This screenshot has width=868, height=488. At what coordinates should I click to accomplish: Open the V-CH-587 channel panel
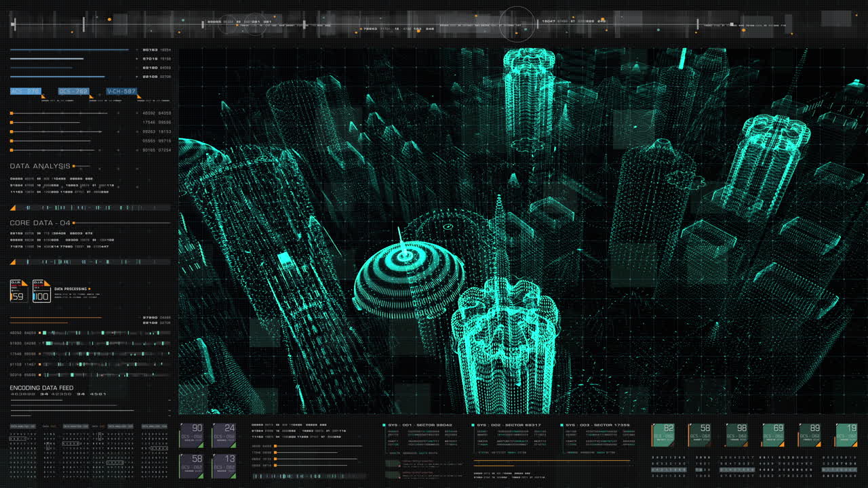tap(122, 90)
